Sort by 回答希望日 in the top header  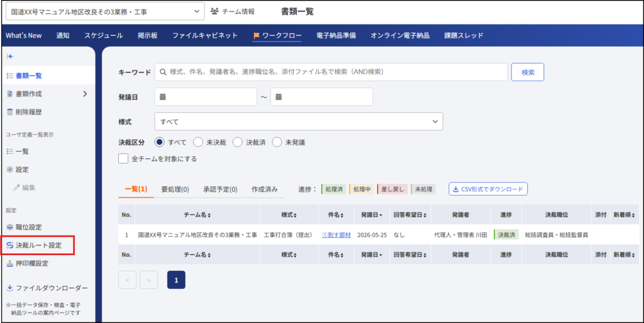coord(410,215)
